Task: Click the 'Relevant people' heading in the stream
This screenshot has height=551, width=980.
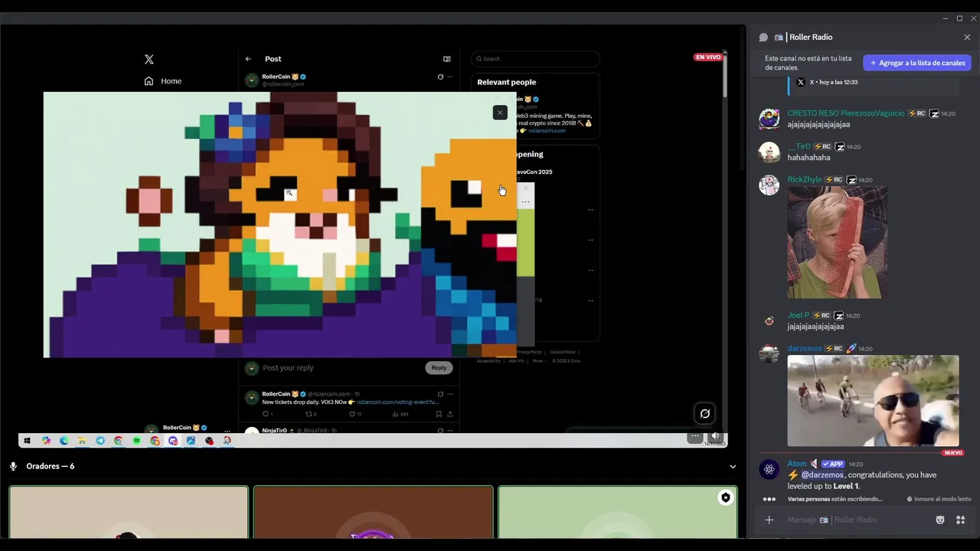Action: coord(507,82)
